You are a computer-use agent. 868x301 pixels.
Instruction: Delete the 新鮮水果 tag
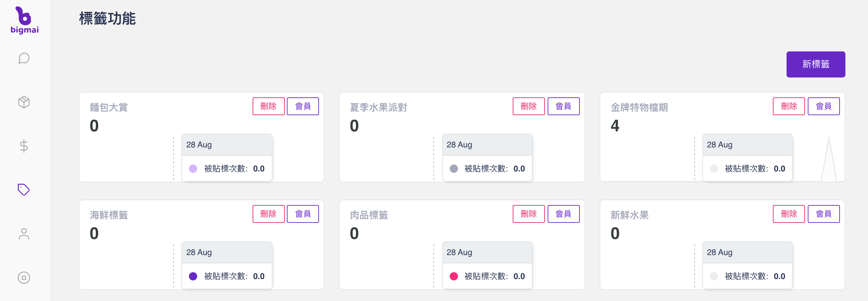tap(789, 214)
